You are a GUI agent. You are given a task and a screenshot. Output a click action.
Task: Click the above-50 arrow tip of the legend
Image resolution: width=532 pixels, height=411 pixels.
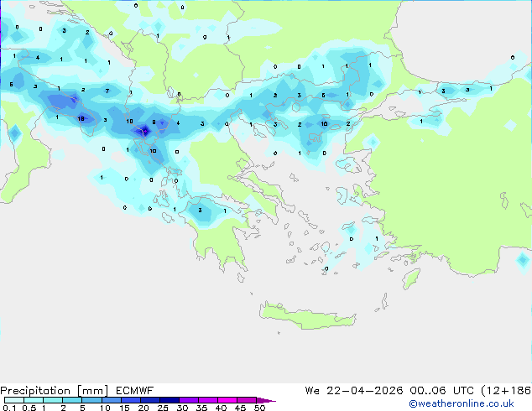tap(266, 400)
